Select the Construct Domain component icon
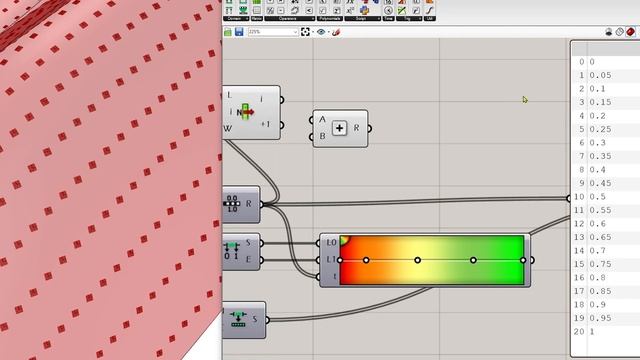The image size is (640, 360). (231, 251)
